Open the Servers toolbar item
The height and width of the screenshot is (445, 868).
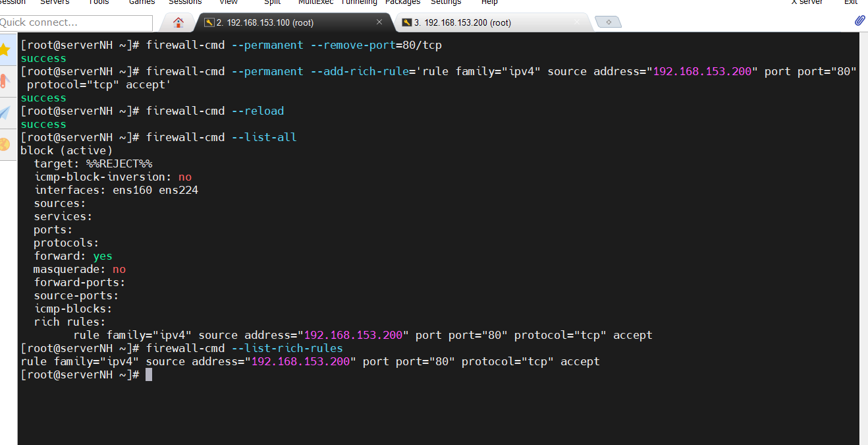click(x=55, y=3)
